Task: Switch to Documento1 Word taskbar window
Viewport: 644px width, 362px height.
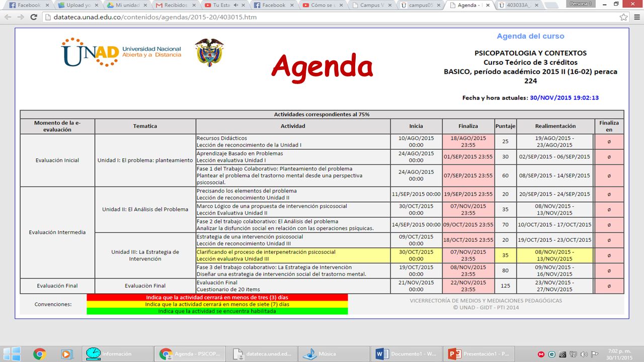Action: tap(406, 354)
